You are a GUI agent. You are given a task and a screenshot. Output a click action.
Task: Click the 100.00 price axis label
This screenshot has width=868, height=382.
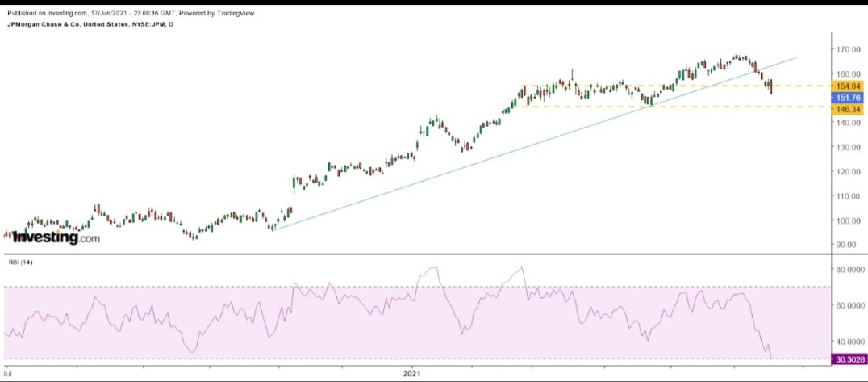(x=849, y=220)
